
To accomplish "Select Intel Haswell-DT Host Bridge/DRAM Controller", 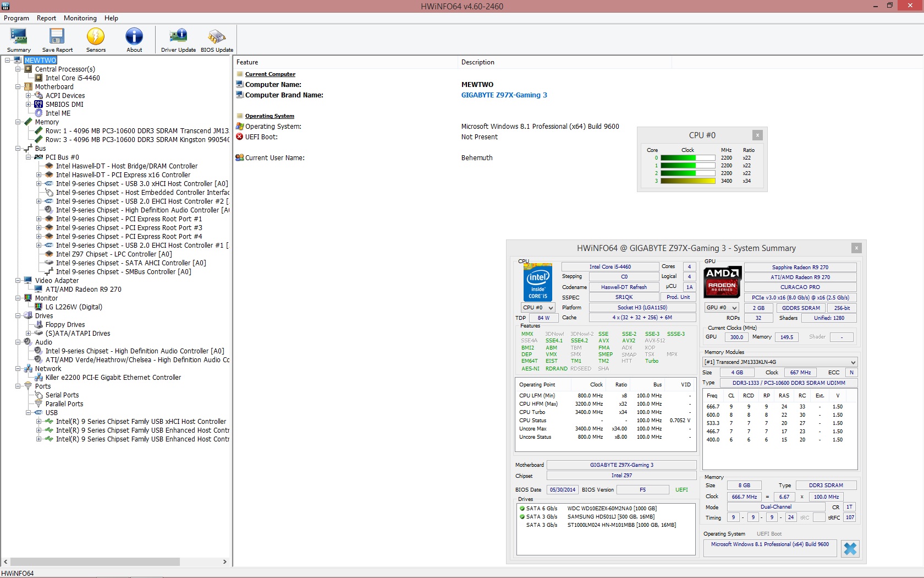I will (x=127, y=166).
